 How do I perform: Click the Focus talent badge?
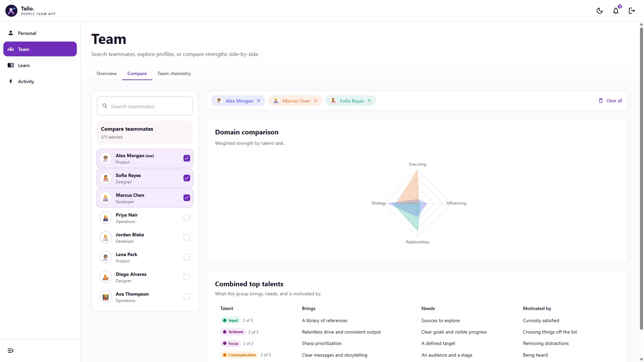(230, 344)
